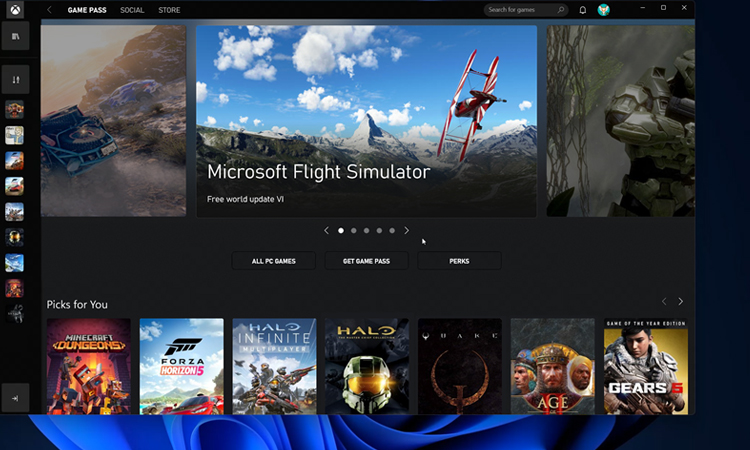Screen dimensions: 750x450
Task: Open My Library from sidebar
Action: [x=15, y=37]
